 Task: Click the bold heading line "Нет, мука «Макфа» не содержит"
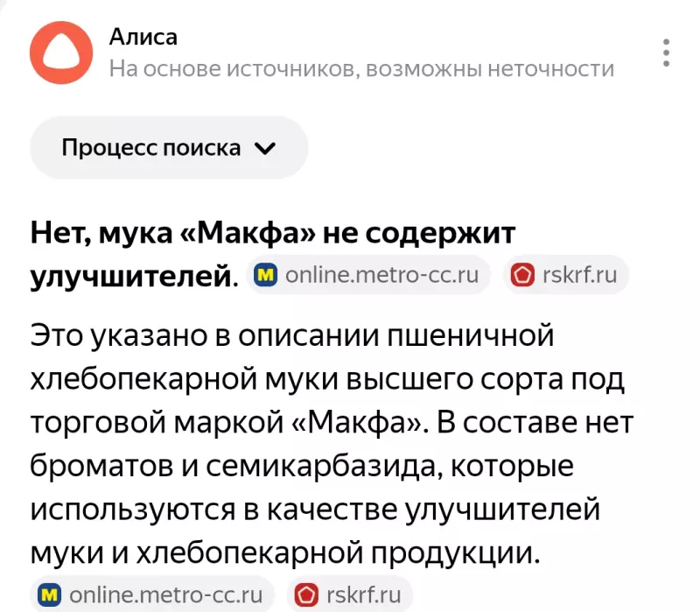(x=273, y=234)
